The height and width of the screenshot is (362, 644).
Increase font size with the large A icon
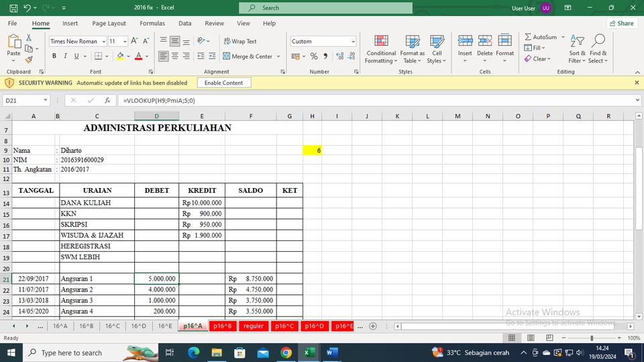point(134,41)
